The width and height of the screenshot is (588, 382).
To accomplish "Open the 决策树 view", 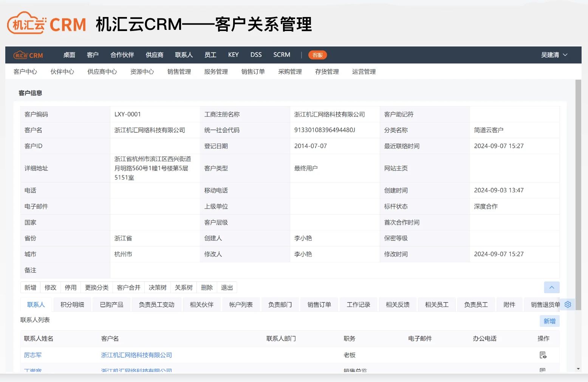I will (x=158, y=288).
